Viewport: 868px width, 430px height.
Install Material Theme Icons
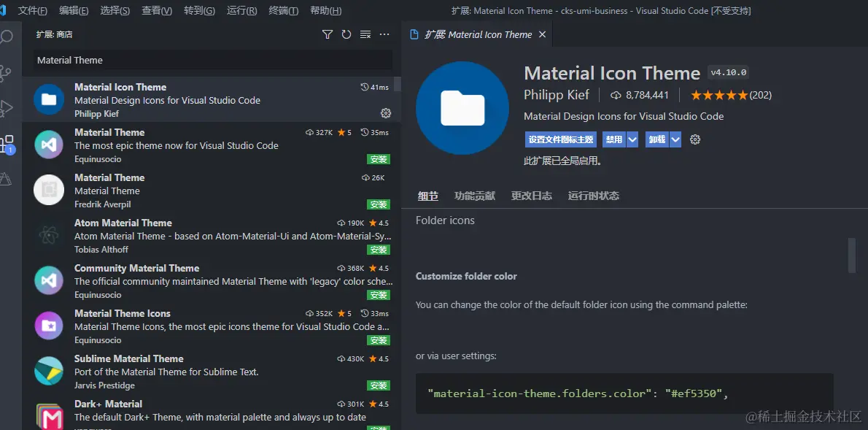tap(379, 340)
